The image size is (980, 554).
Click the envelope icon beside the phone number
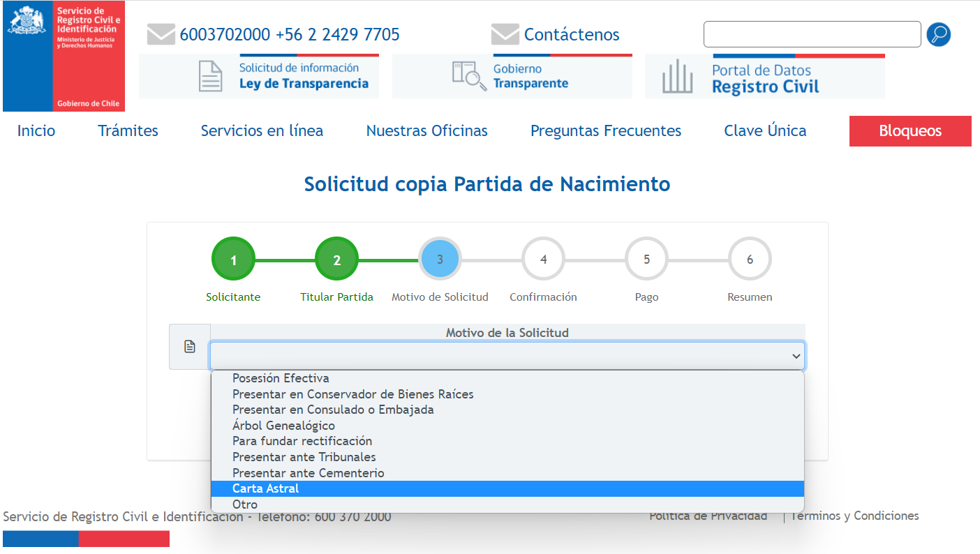pos(161,34)
